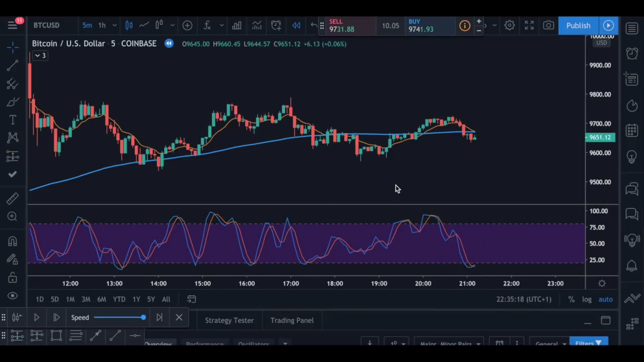Toggle log scale mode
Viewport: 644px width, 362px height.
pyautogui.click(x=587, y=299)
